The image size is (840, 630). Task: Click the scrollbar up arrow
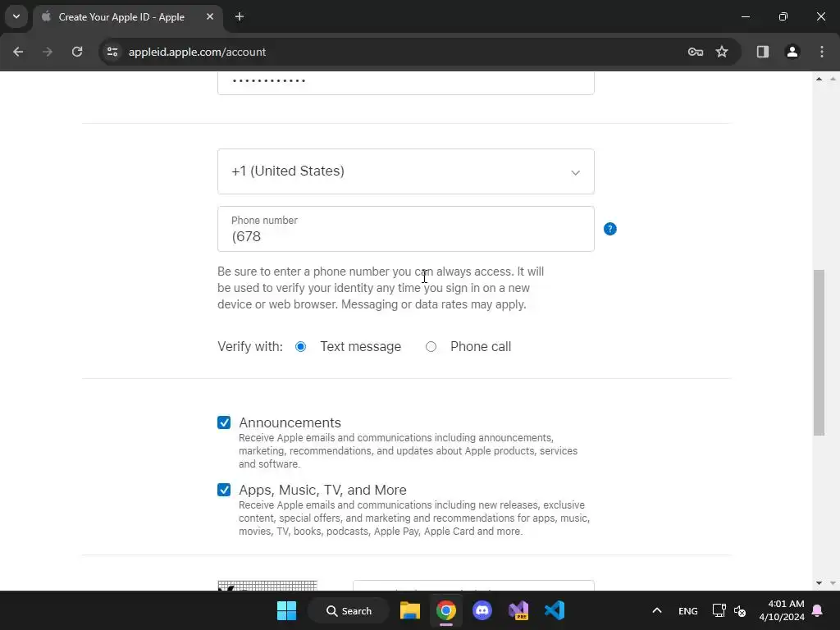(x=819, y=79)
